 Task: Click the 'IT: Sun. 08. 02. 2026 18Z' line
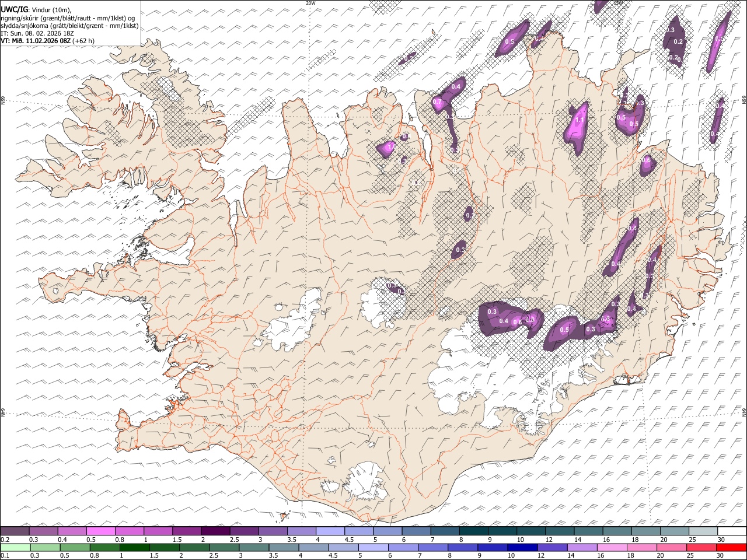point(37,33)
